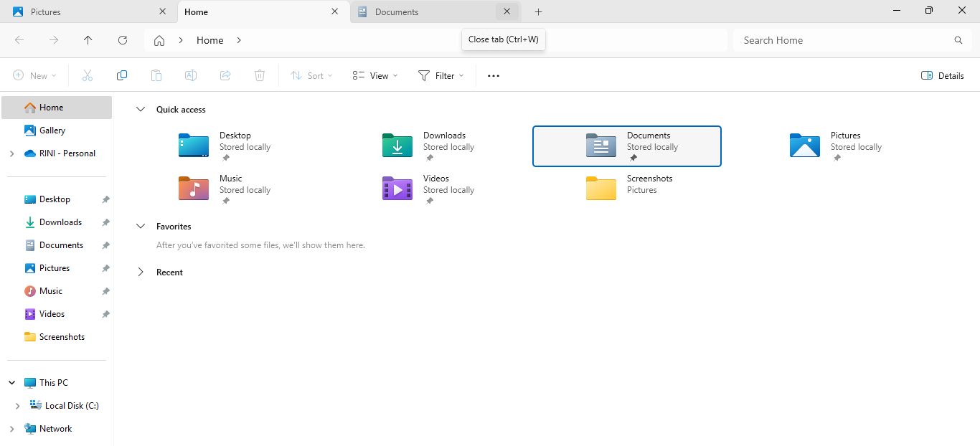Screen dimensions: 980x446
Task: Collapse the Quick access section
Action: (141, 110)
